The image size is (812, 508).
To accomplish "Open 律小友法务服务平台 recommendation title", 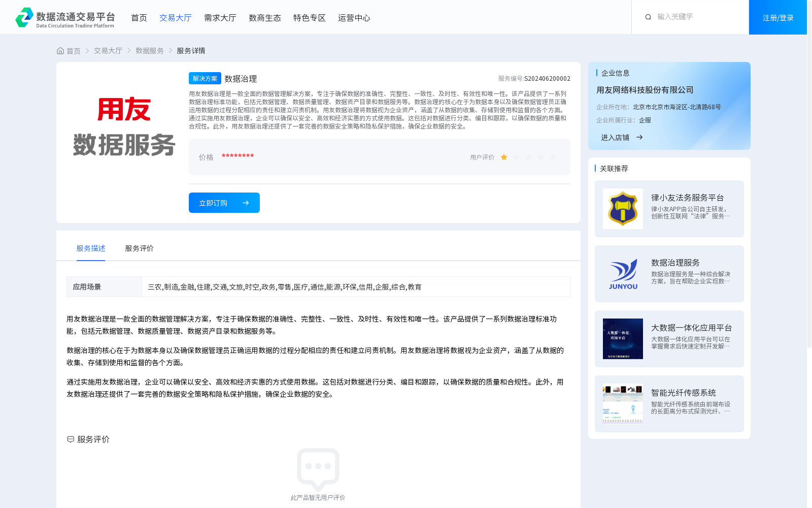I will point(688,198).
